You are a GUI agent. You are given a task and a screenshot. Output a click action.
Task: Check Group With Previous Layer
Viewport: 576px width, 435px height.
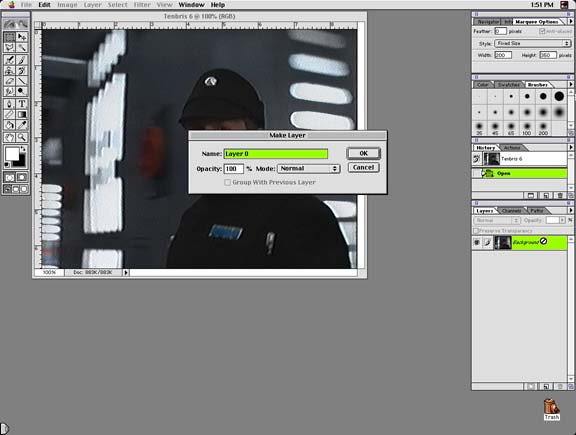click(x=227, y=182)
